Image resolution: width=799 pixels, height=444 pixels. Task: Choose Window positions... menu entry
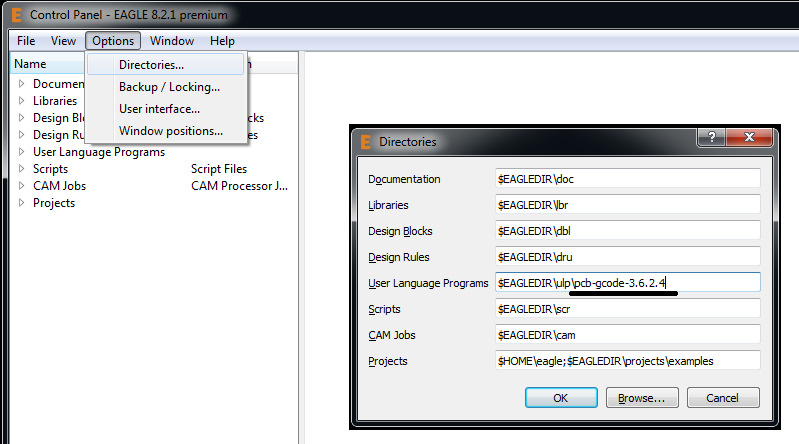pyautogui.click(x=165, y=130)
